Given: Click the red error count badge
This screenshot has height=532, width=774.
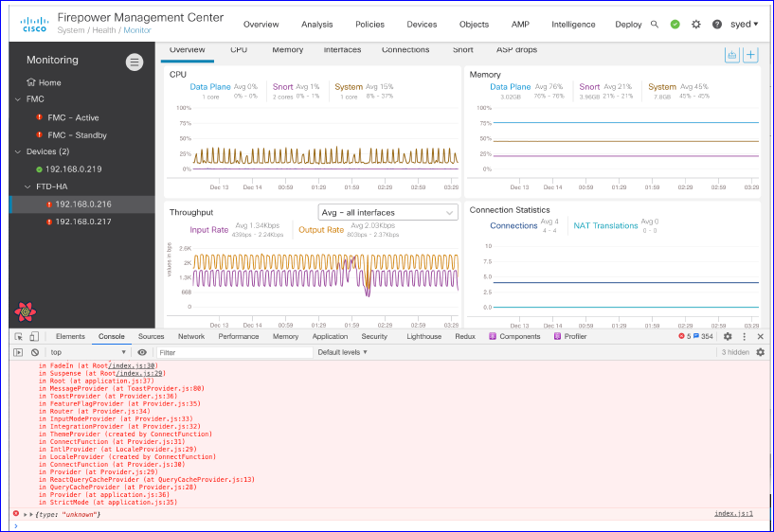Looking at the screenshot, I should [x=685, y=336].
